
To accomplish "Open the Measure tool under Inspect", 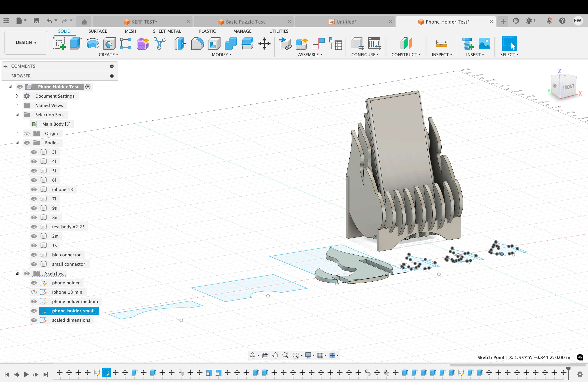I will coord(442,44).
